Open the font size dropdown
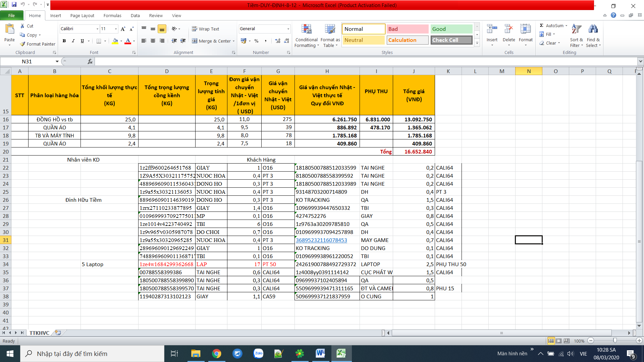 tap(116, 29)
